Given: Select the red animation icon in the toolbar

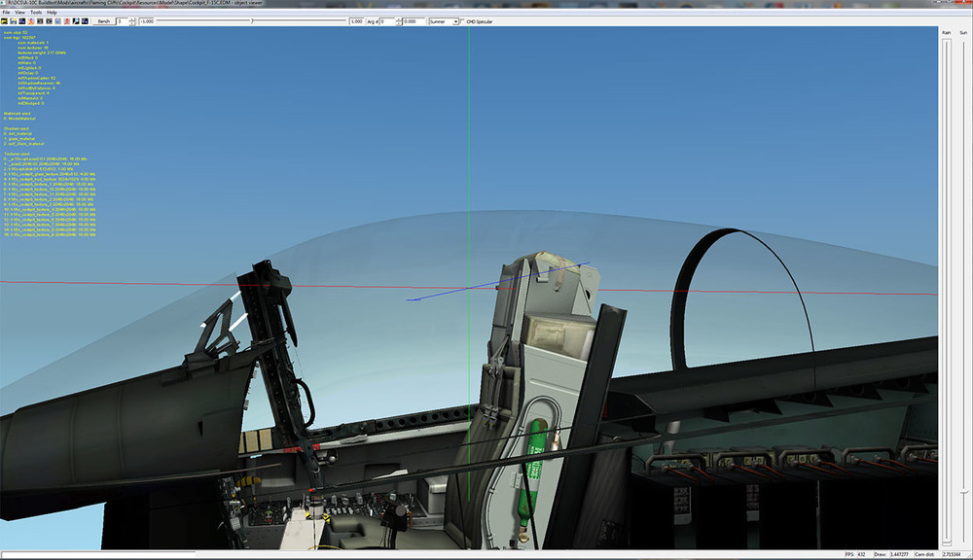Looking at the screenshot, I should coord(30,19).
